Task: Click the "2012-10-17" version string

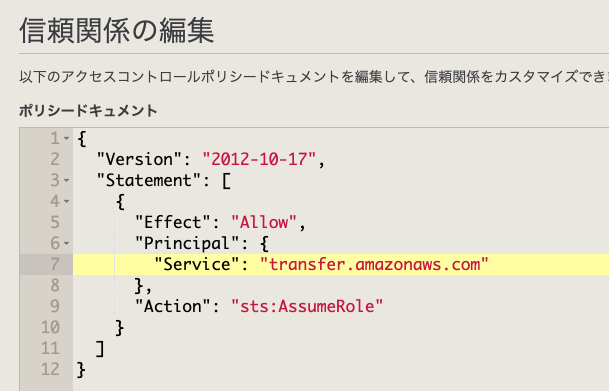Action: click(x=259, y=159)
